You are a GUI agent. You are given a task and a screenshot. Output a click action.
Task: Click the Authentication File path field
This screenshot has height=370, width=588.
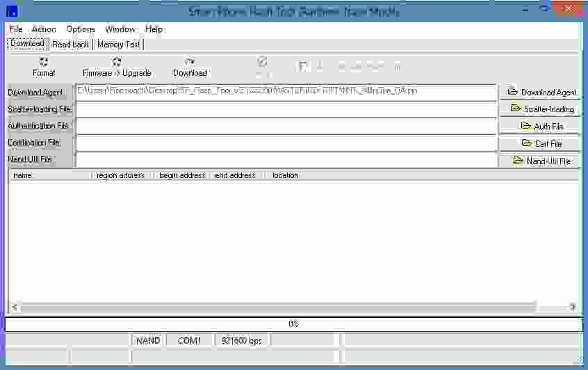[x=286, y=127]
